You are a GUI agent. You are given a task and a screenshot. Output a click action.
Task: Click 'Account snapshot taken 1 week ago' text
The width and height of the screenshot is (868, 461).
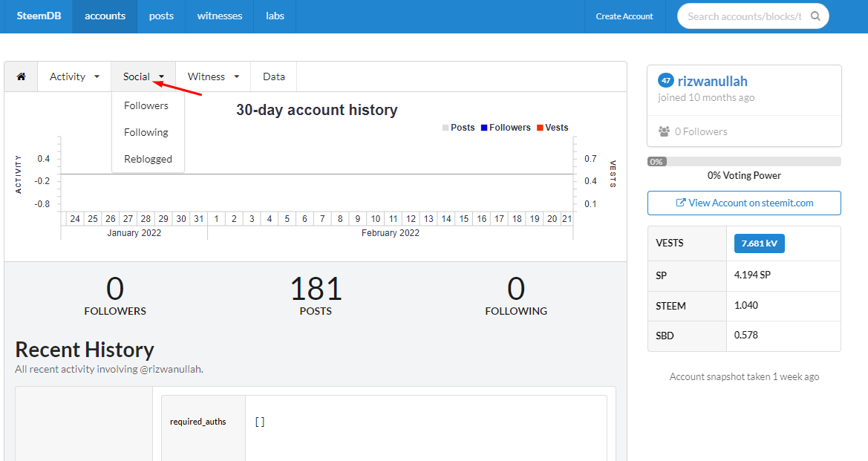tap(744, 377)
